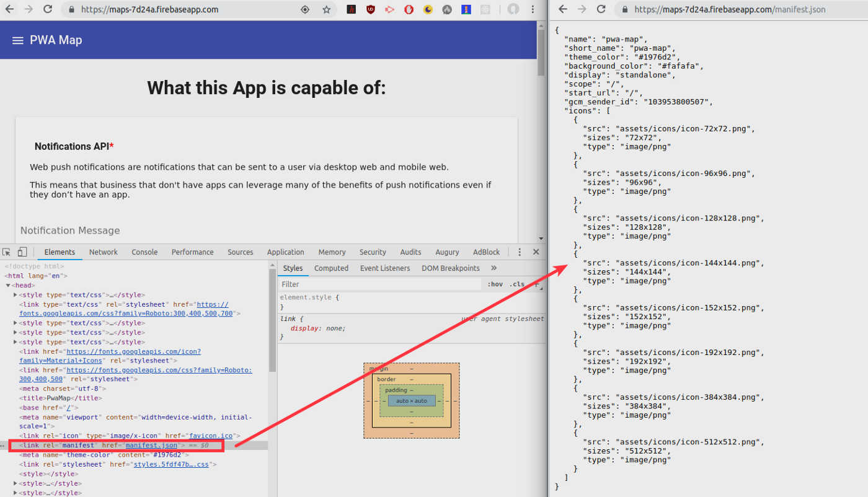The image size is (868, 497).
Task: Open the AdBlock tab in DevTools
Action: click(486, 252)
